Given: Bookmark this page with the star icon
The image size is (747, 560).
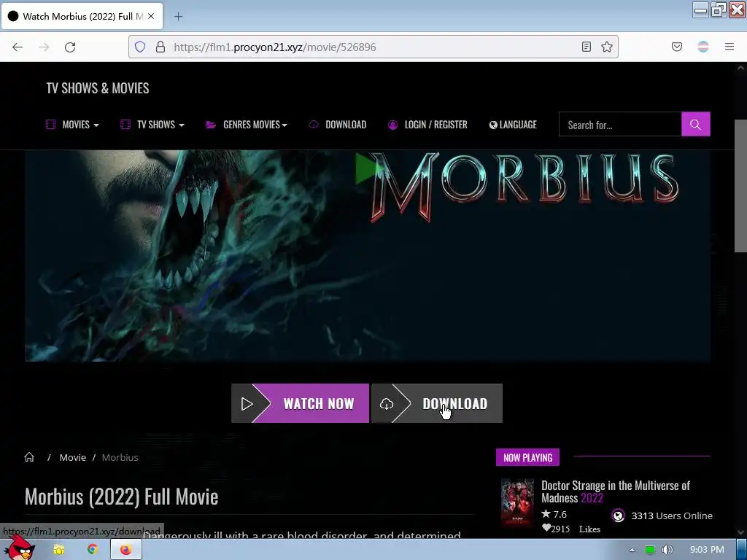Looking at the screenshot, I should click(606, 47).
